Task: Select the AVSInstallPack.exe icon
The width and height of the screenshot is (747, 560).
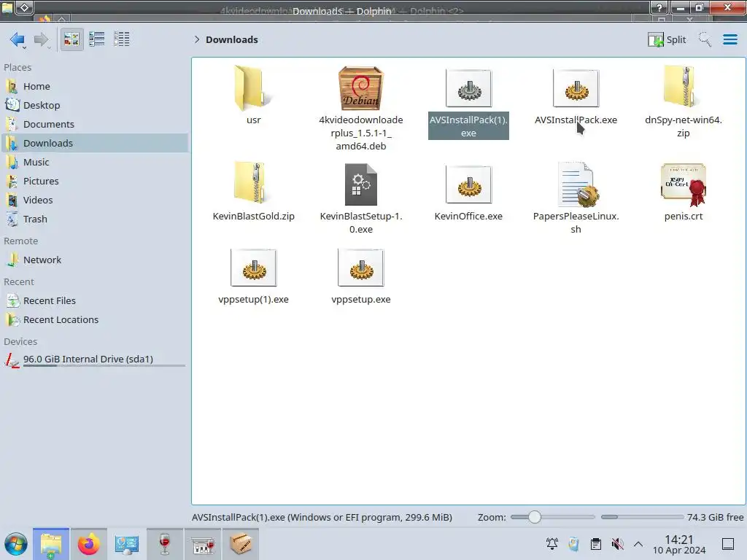Action: (x=576, y=88)
